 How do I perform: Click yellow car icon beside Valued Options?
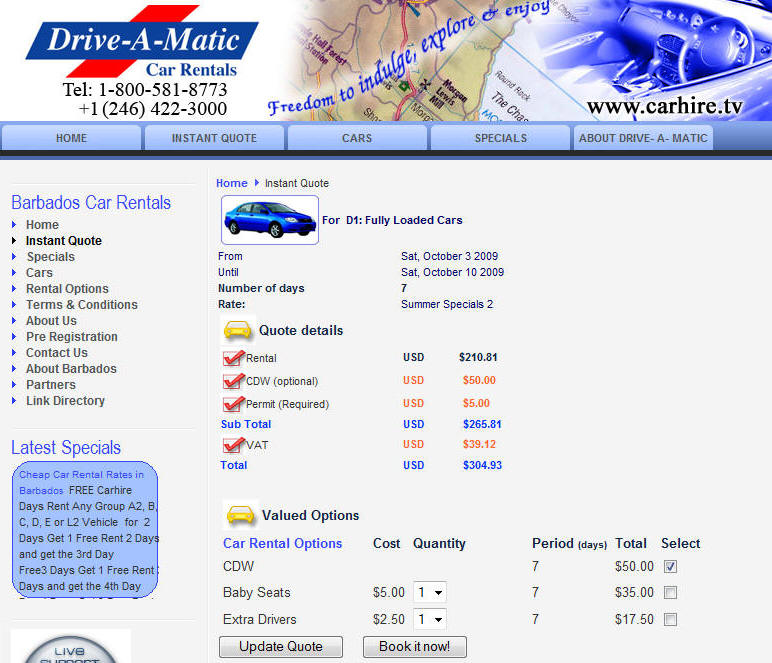240,515
